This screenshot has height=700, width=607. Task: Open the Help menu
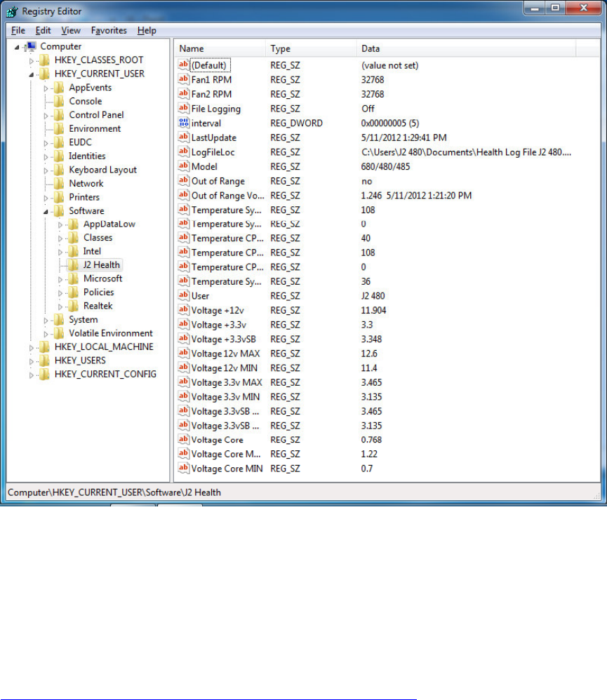[147, 30]
